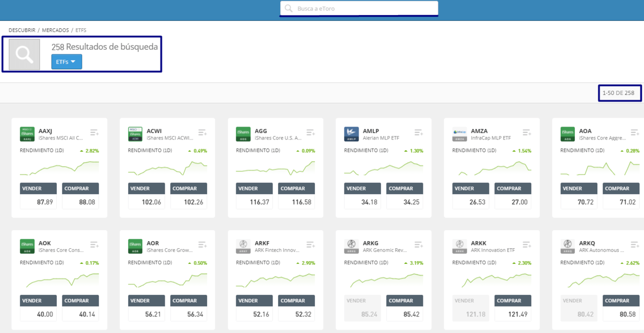Image resolution: width=644 pixels, height=333 pixels.
Task: Click the Busca a eToro search field
Action: 359,9
